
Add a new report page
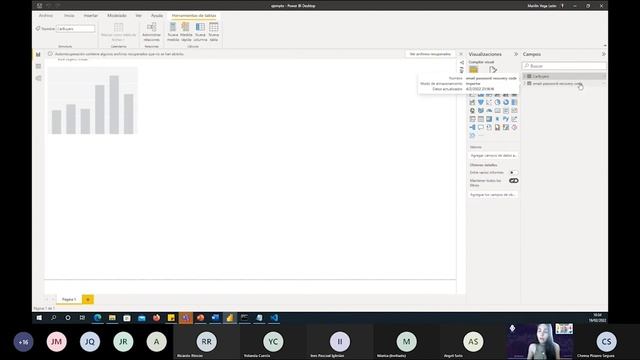88,299
